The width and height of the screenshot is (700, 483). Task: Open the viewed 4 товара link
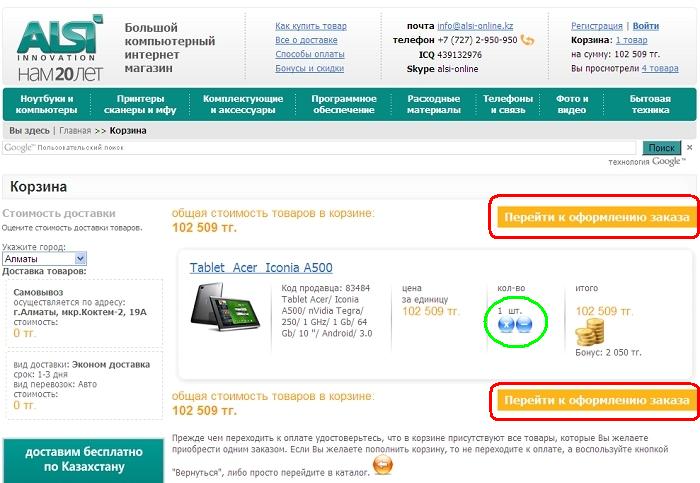[660, 68]
